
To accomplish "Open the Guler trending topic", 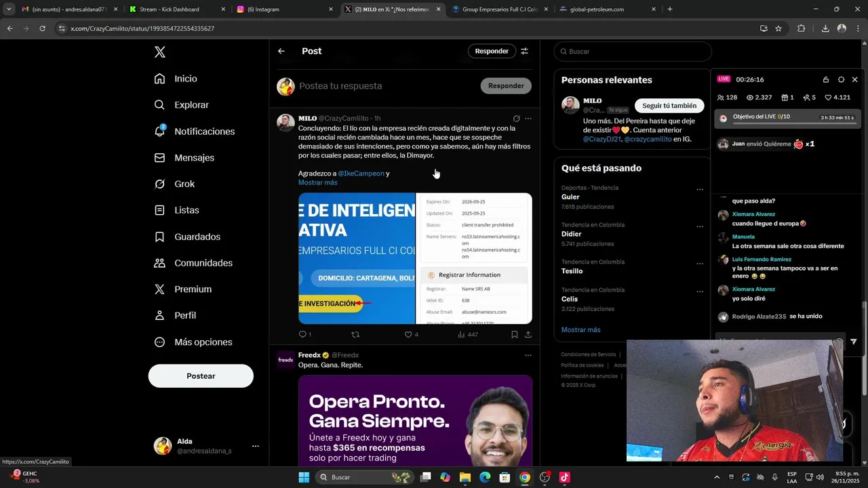I will 570,197.
